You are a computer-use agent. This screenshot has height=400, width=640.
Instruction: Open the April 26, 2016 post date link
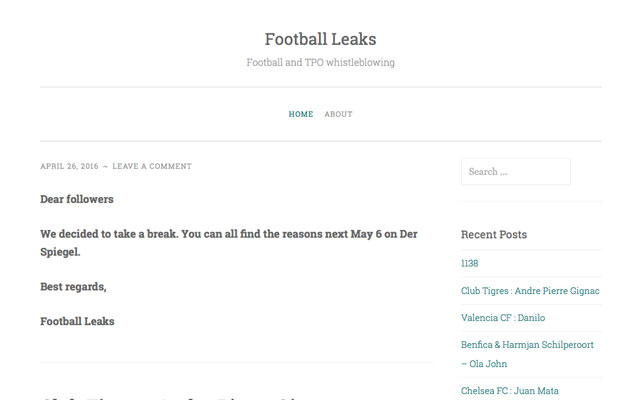point(69,166)
